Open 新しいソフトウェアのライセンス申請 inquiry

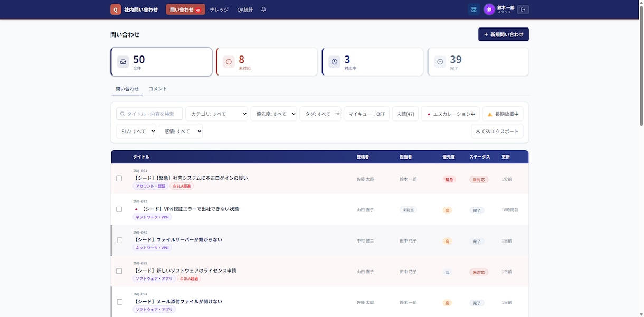[x=184, y=271]
